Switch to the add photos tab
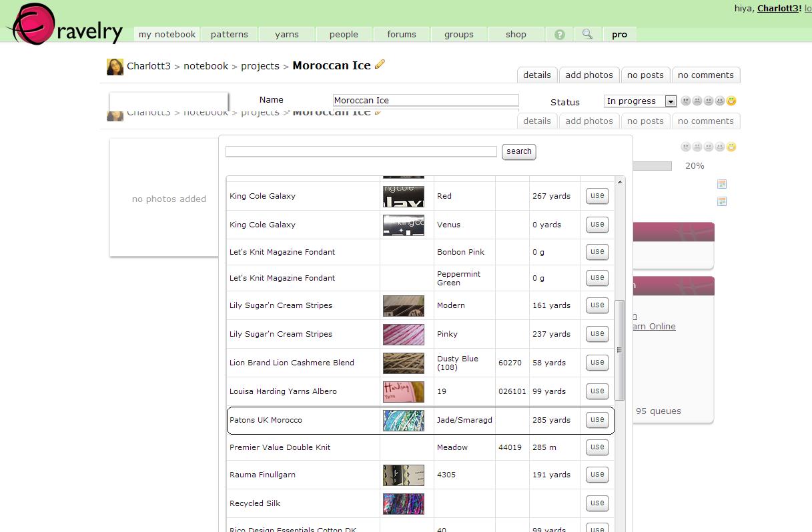The width and height of the screenshot is (812, 532). click(x=589, y=75)
